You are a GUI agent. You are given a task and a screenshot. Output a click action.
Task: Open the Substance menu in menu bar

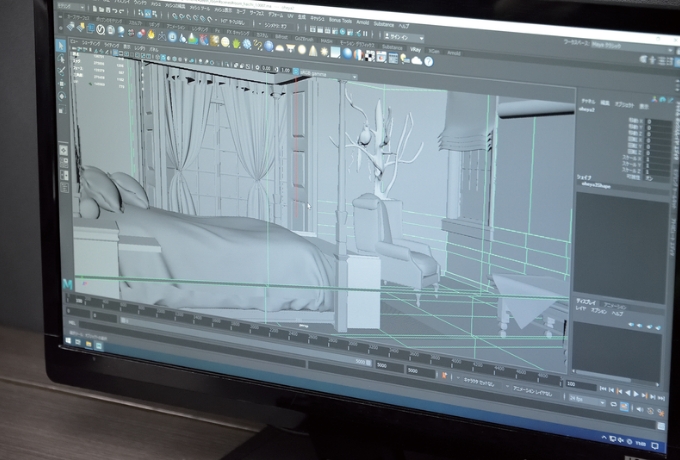coord(383,24)
